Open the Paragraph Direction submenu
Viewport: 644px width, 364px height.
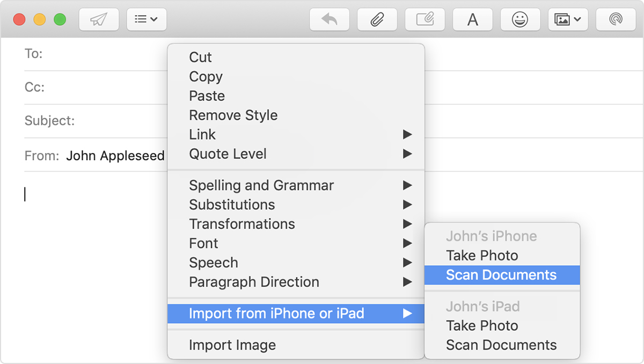296,282
